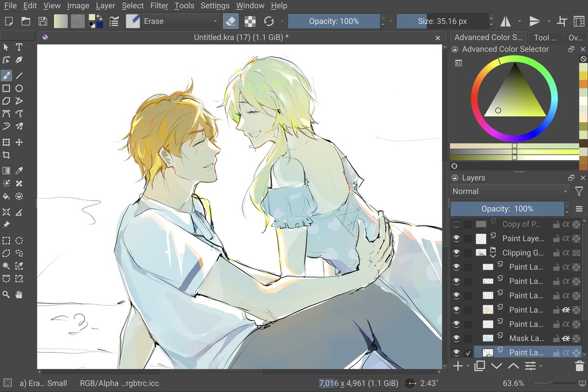Pick a color with the Color Sampler tool
Screen dimensions: 588x392
20,170
